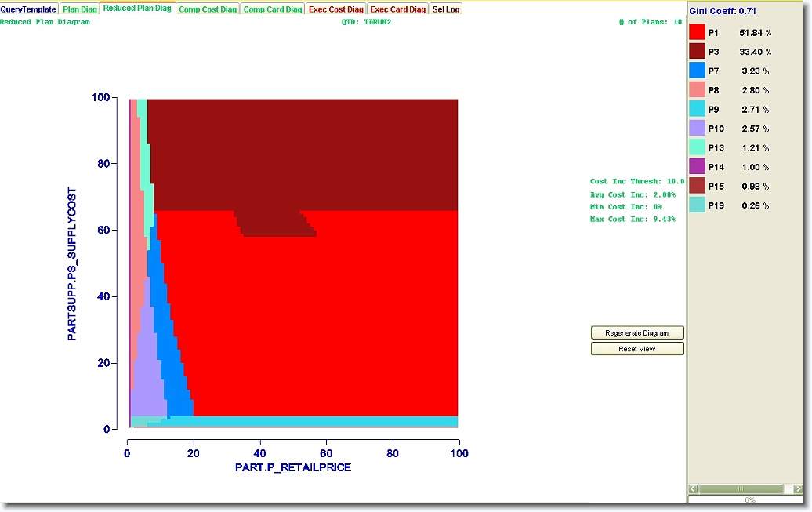Switch to the QueryTemplate tab
The image size is (812, 512).
tap(28, 9)
